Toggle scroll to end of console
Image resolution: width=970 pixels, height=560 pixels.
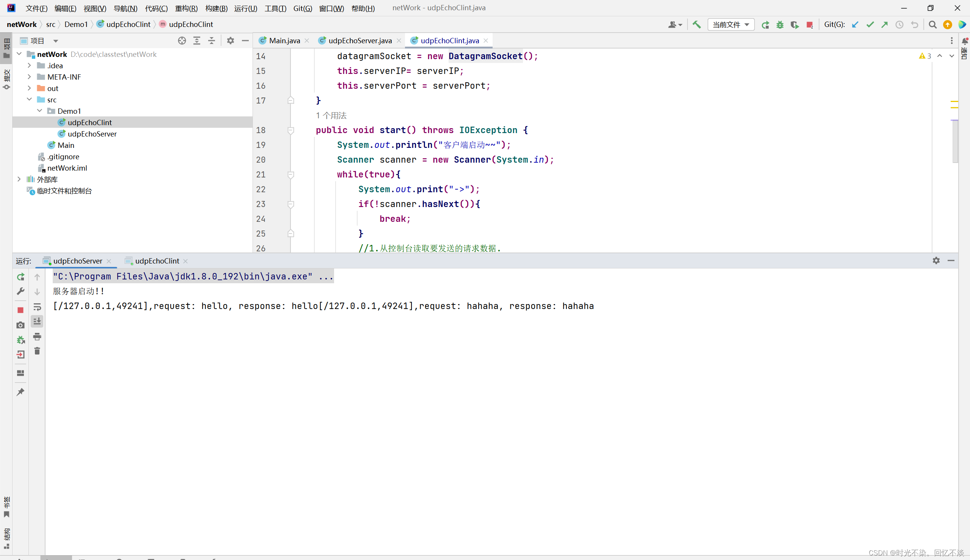37,321
